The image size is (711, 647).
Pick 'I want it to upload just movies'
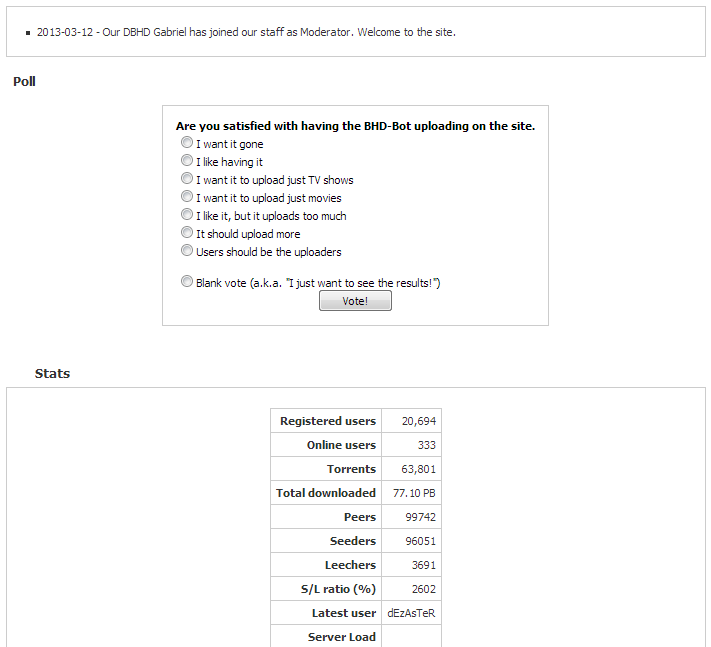[187, 196]
